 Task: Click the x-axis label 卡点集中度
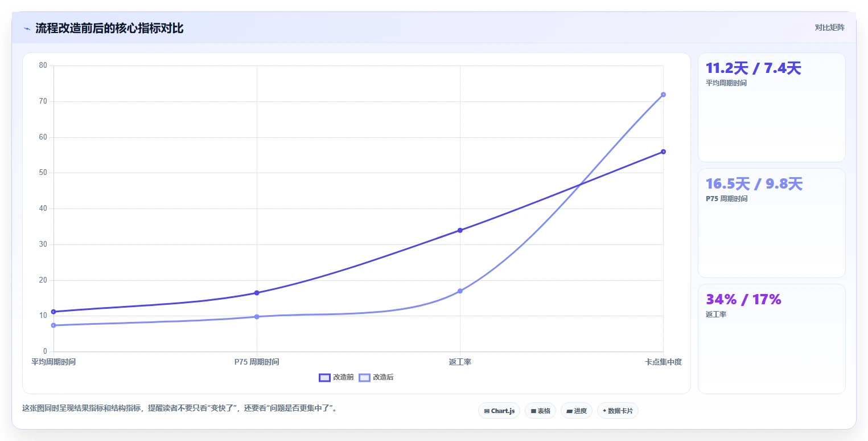pos(663,362)
